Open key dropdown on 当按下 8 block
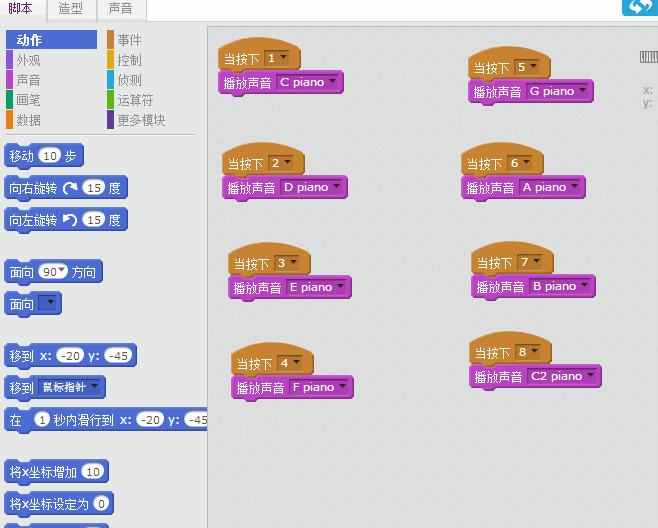658x528 pixels. (x=528, y=352)
